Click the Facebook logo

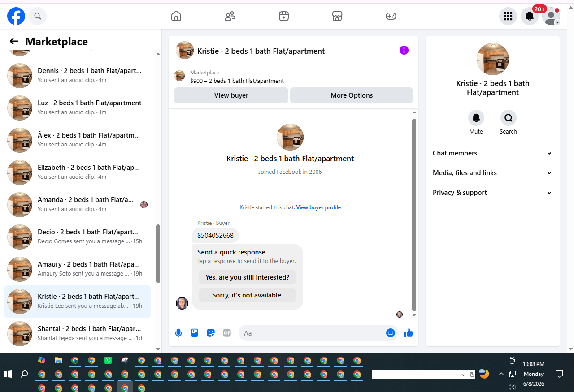pos(16,16)
